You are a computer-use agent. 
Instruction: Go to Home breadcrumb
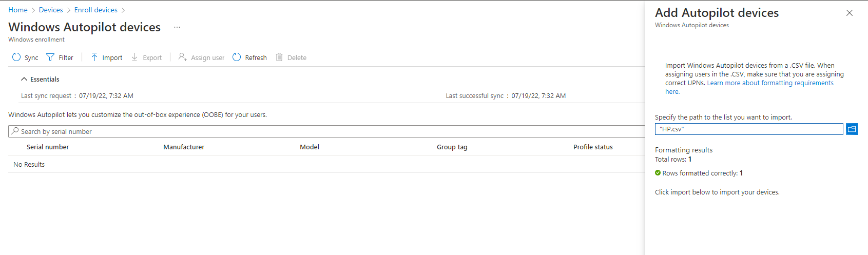point(18,10)
